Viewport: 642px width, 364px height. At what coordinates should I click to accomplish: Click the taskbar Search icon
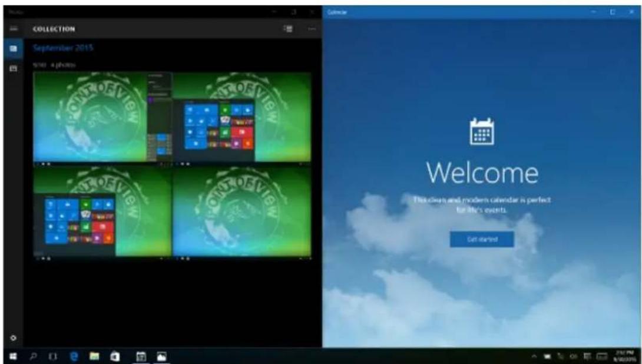pyautogui.click(x=34, y=356)
